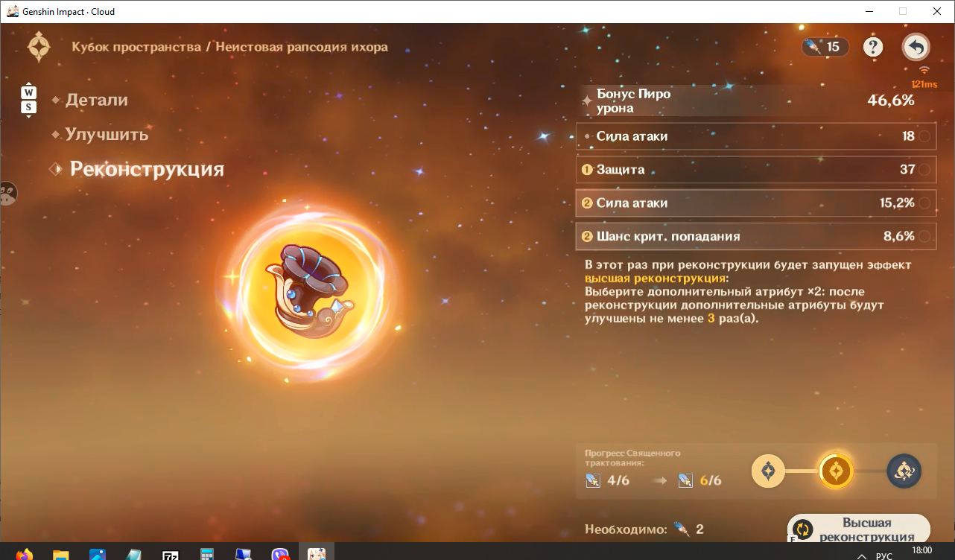955x560 pixels.
Task: Tick the circle on Защита 37 row
Action: pyautogui.click(x=924, y=170)
